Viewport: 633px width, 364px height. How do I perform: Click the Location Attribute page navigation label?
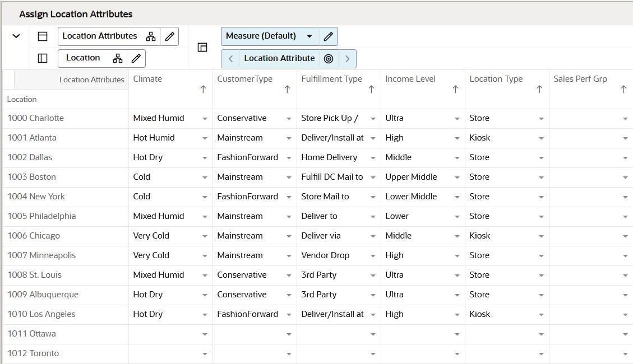tap(279, 58)
